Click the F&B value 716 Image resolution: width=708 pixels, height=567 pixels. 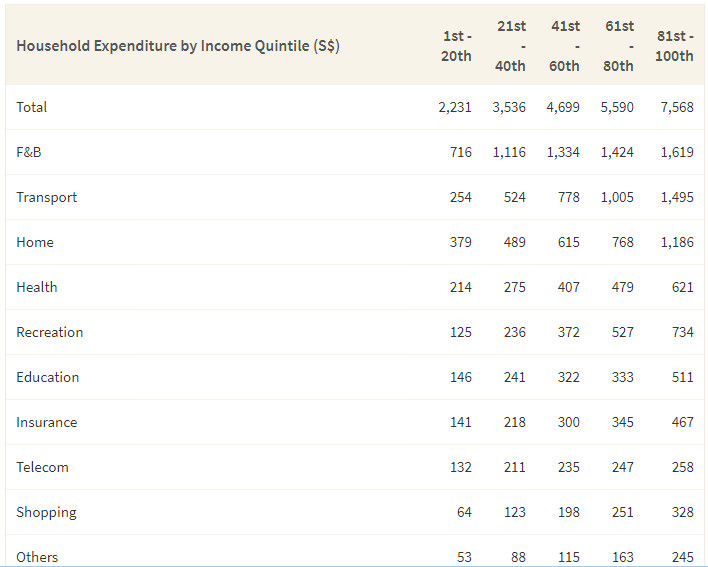pos(460,152)
